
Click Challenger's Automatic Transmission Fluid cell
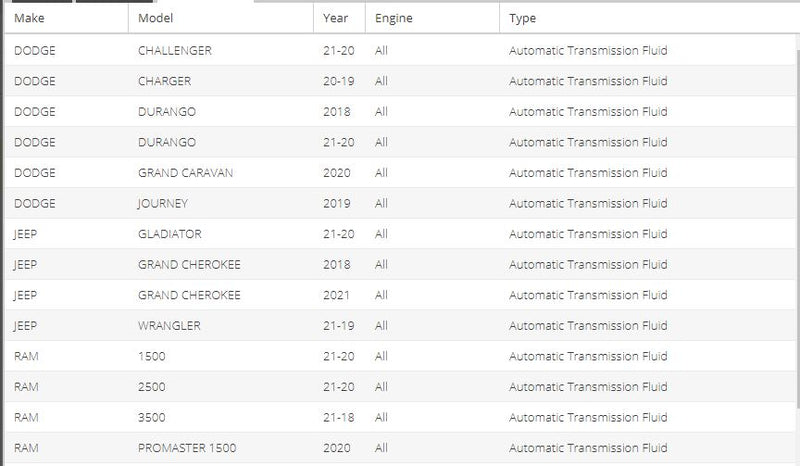pos(588,50)
